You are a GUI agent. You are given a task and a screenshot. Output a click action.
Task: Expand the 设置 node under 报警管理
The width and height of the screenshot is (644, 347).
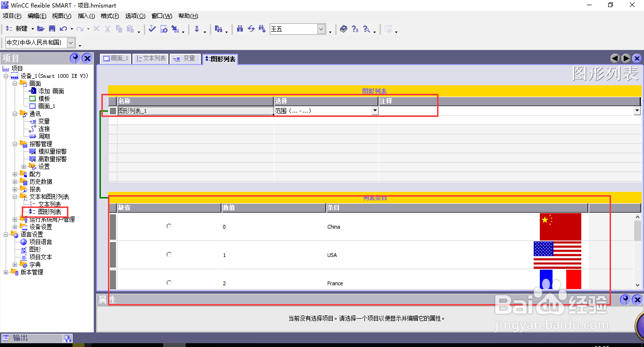(x=24, y=166)
